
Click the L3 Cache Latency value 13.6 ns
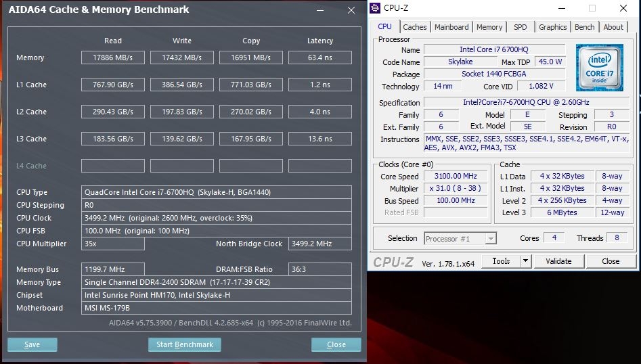tap(320, 139)
